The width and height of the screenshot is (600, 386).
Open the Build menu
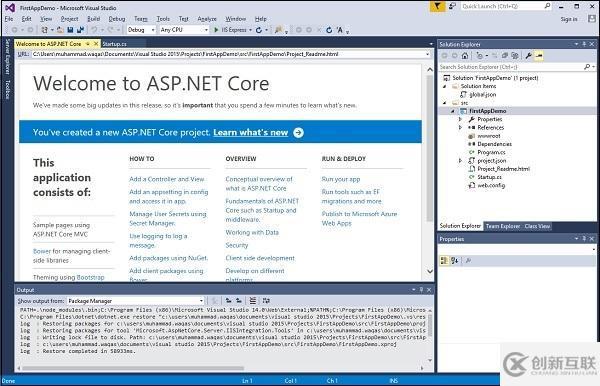click(93, 19)
